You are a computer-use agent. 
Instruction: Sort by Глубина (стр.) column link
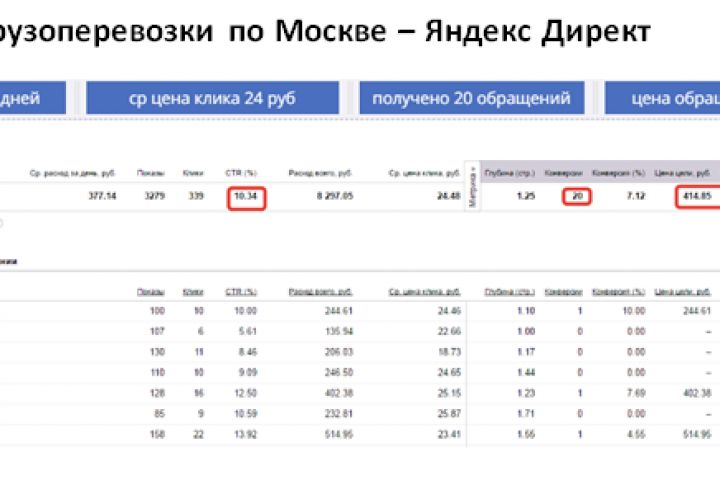(510, 292)
